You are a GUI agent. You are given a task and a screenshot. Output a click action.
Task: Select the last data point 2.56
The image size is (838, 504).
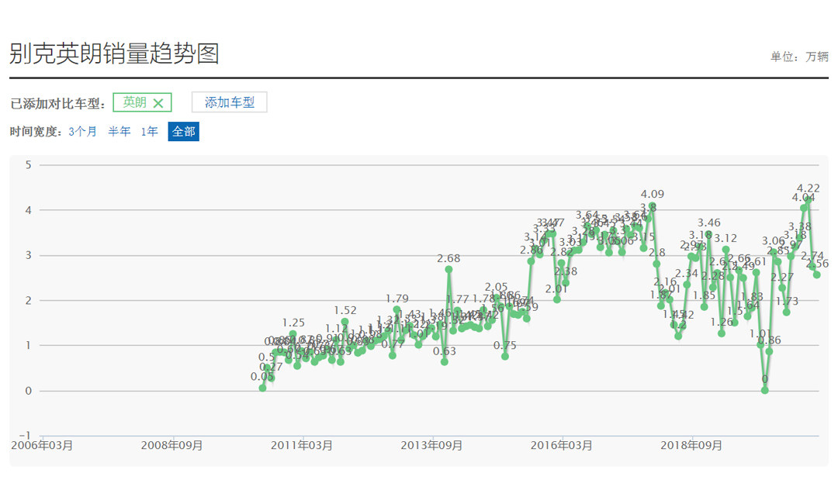[817, 274]
